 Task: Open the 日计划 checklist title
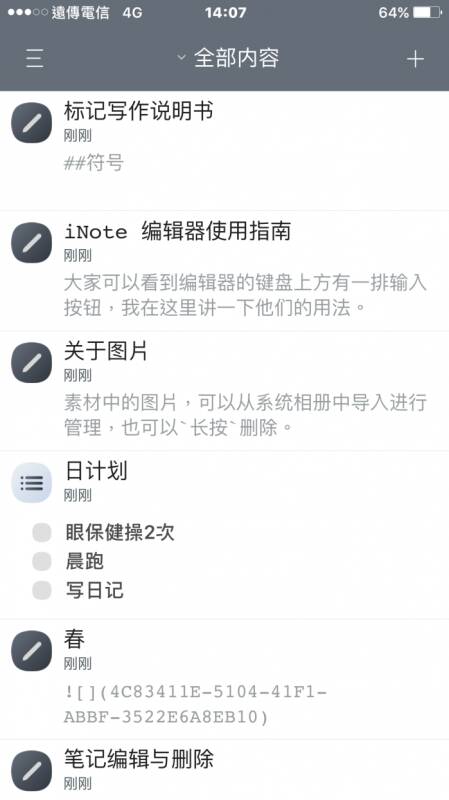point(96,470)
